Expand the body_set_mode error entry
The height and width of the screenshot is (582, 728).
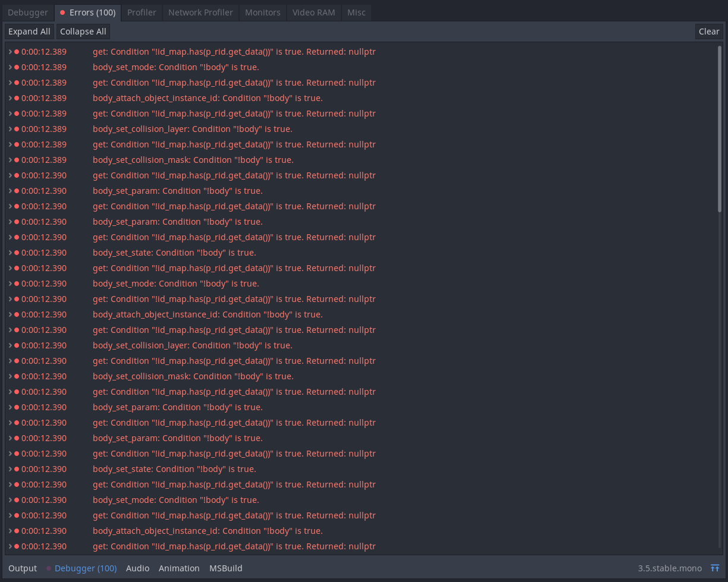tap(10, 67)
